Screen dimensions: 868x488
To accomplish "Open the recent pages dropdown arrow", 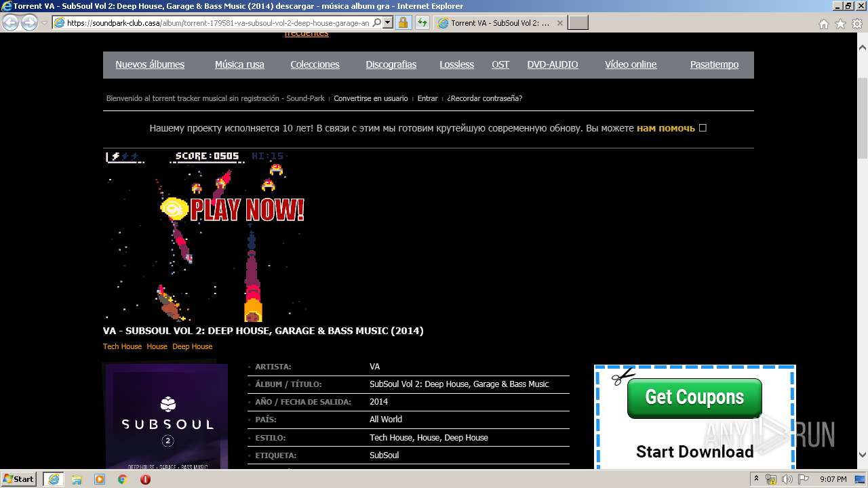I will pyautogui.click(x=44, y=23).
